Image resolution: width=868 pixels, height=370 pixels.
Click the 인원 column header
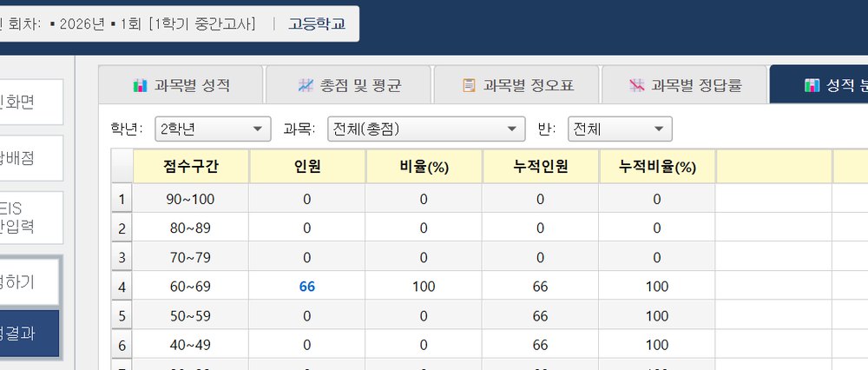click(307, 167)
